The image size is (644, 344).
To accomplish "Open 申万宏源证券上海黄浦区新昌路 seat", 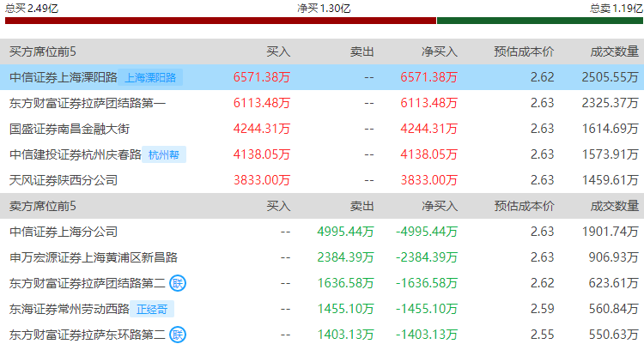I will pos(94,257).
